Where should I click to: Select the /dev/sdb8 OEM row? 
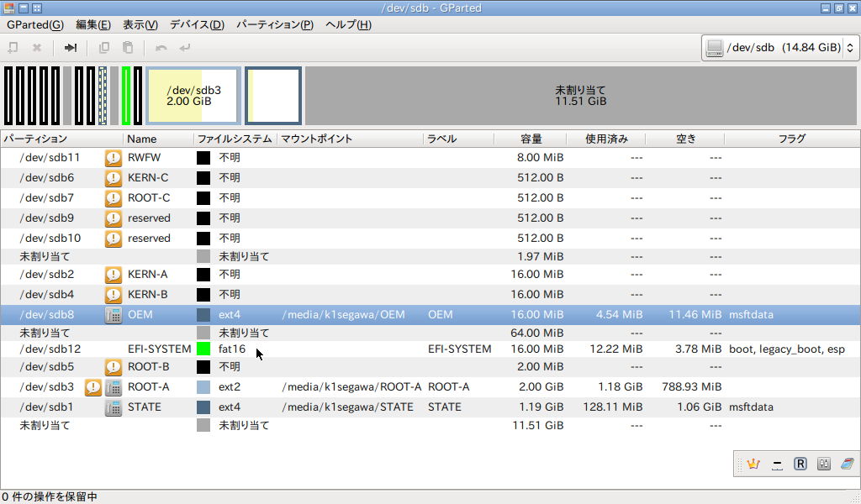point(430,315)
